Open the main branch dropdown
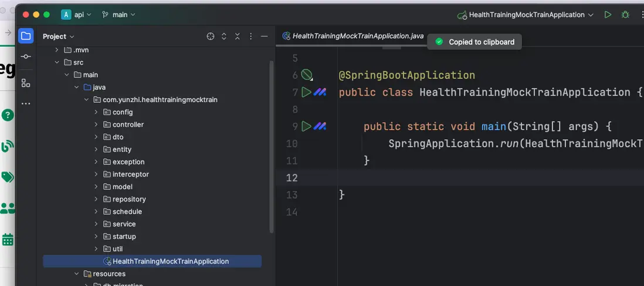 tap(118, 15)
